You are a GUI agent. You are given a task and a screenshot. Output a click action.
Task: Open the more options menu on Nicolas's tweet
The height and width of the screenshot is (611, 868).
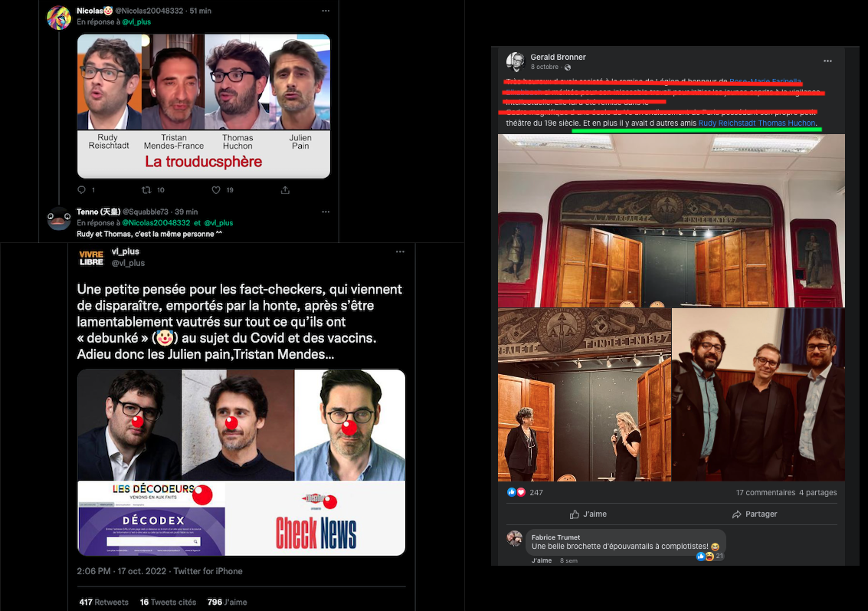(x=326, y=11)
